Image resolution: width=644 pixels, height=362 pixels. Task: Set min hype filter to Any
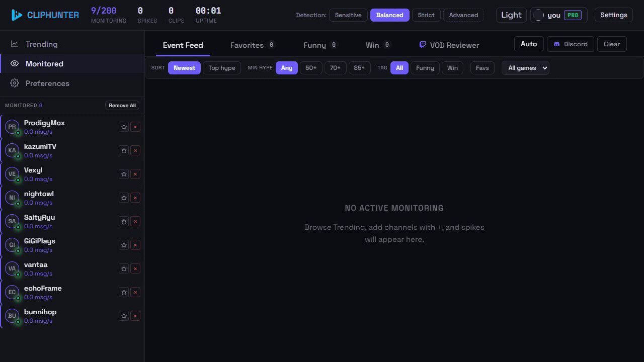pos(287,68)
